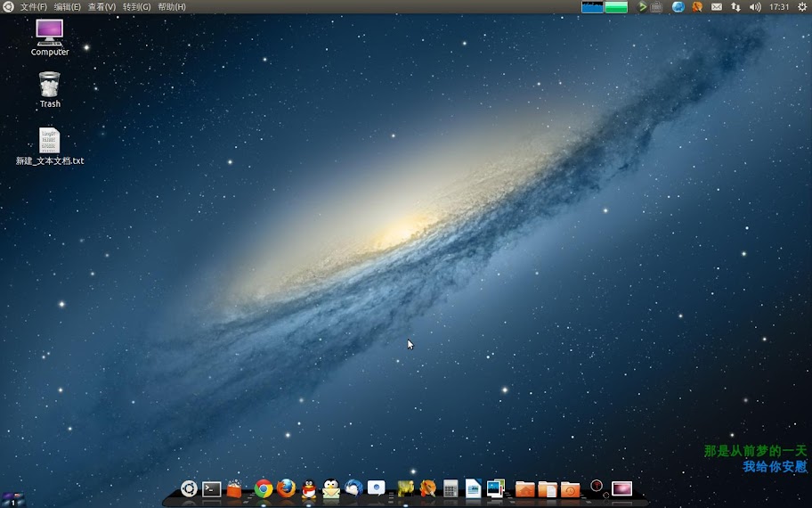The height and width of the screenshot is (508, 812).
Task: Open the photo viewer stacked pictures icon
Action: click(x=496, y=488)
